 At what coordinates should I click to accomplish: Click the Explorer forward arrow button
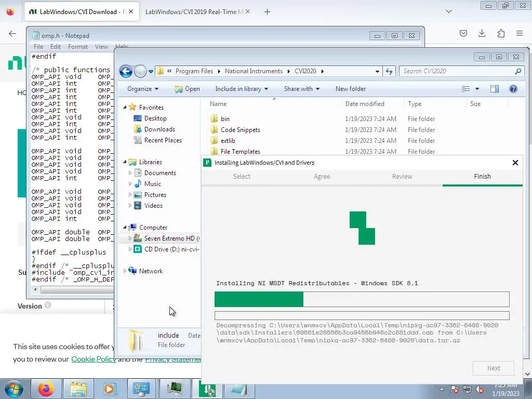[x=140, y=71]
